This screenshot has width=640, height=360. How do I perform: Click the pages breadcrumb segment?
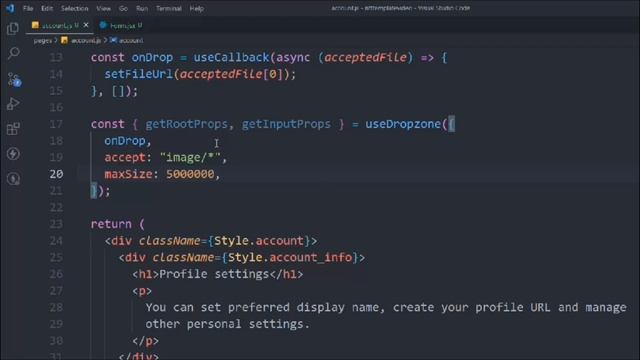(x=42, y=41)
